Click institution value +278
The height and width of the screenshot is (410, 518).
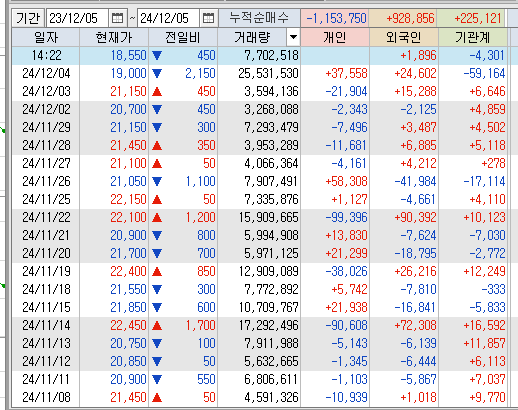(x=493, y=163)
